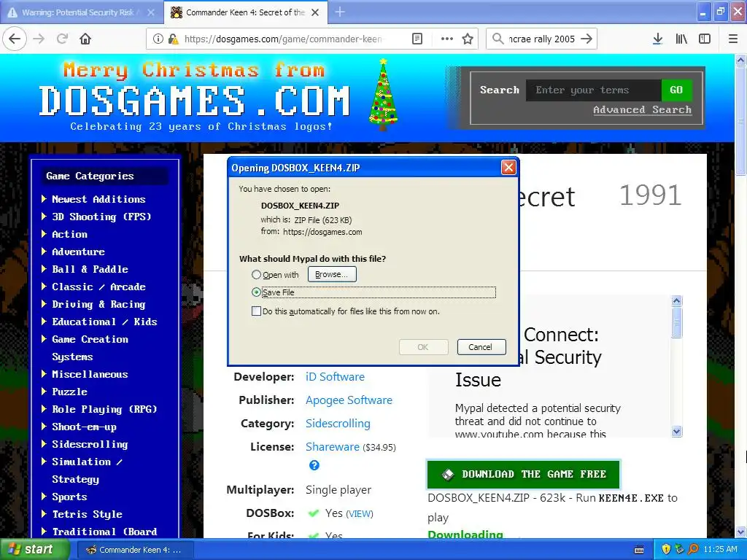Open page actions three-dot menu

447,39
